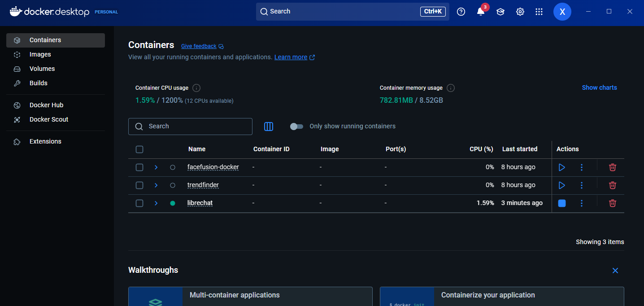Sort by the CPU (%) column header
Screen dimensions: 644x306
[481, 149]
